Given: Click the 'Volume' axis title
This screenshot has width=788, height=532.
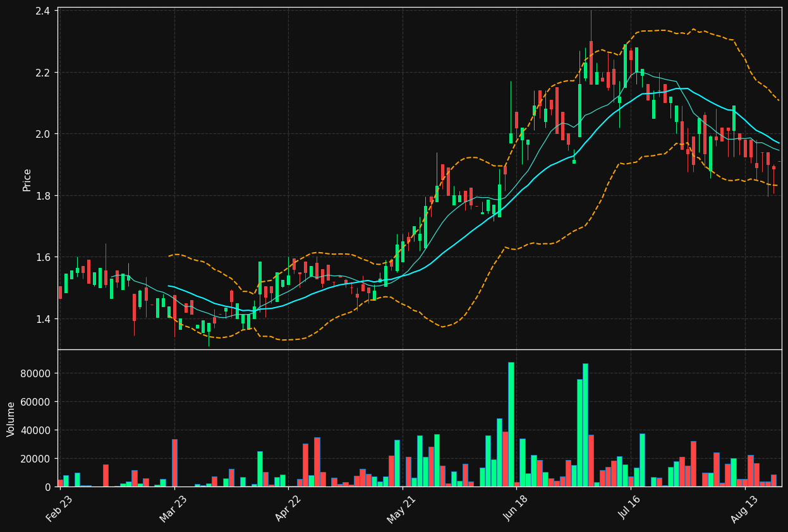Looking at the screenshot, I should pos(11,419).
